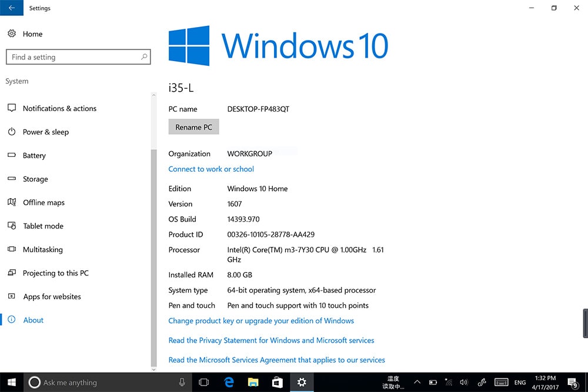The image size is (588, 392).
Task: Click the Offline maps icon
Action: (x=12, y=202)
